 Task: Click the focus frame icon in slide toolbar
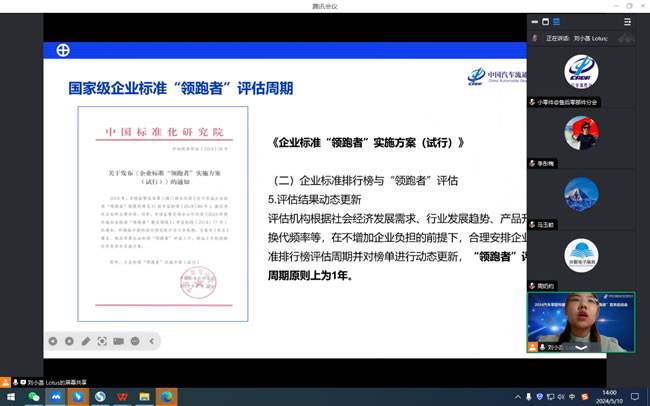[x=102, y=341]
